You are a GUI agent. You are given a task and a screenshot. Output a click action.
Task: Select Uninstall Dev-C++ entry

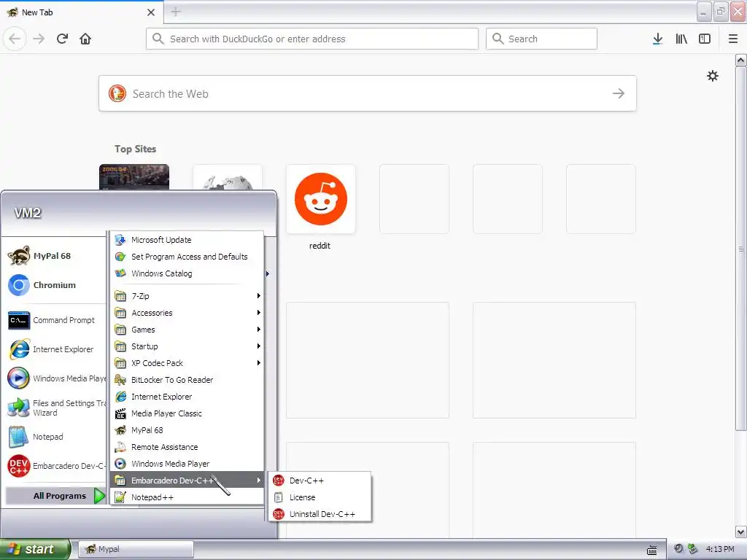tap(320, 514)
